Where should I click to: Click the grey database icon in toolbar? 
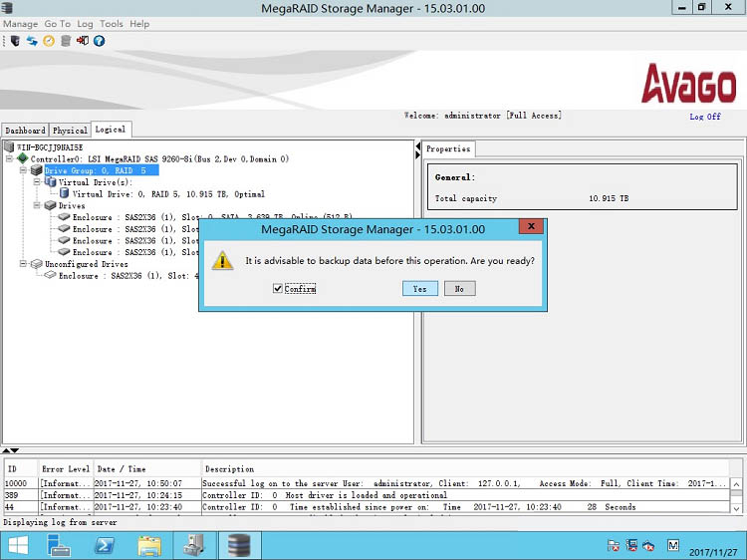tap(66, 41)
